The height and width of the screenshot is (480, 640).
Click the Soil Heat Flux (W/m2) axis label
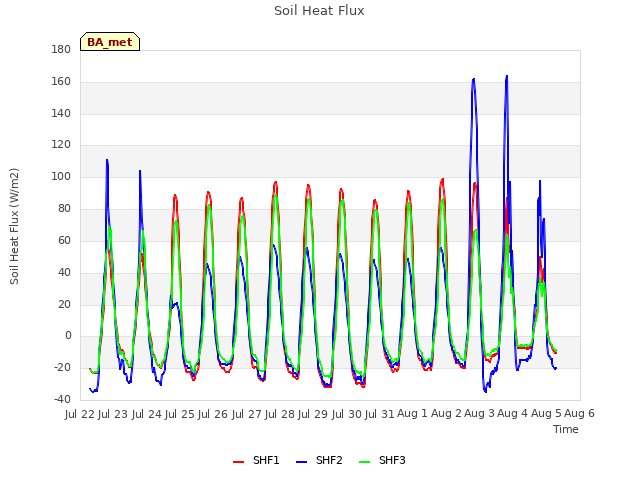pyautogui.click(x=14, y=226)
